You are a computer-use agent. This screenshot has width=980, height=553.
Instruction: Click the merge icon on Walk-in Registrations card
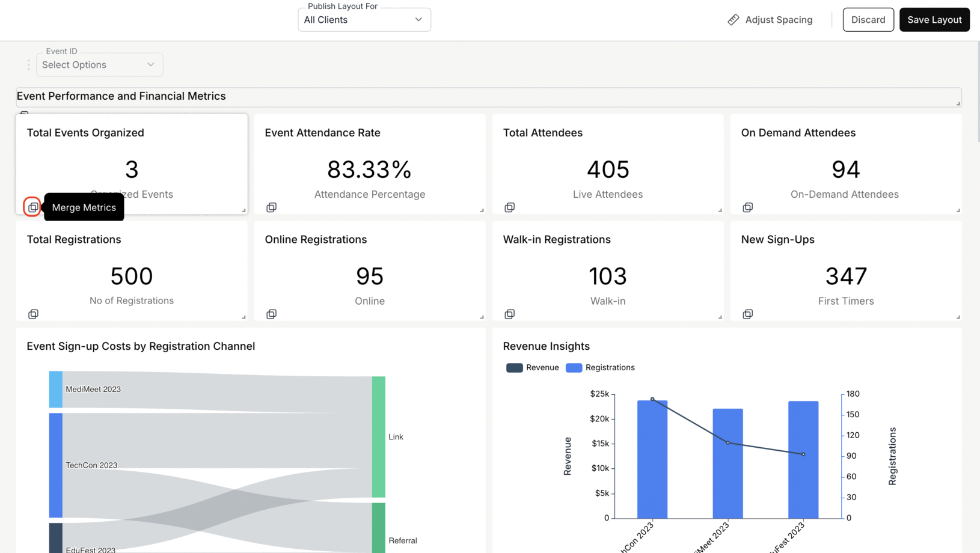pos(509,314)
